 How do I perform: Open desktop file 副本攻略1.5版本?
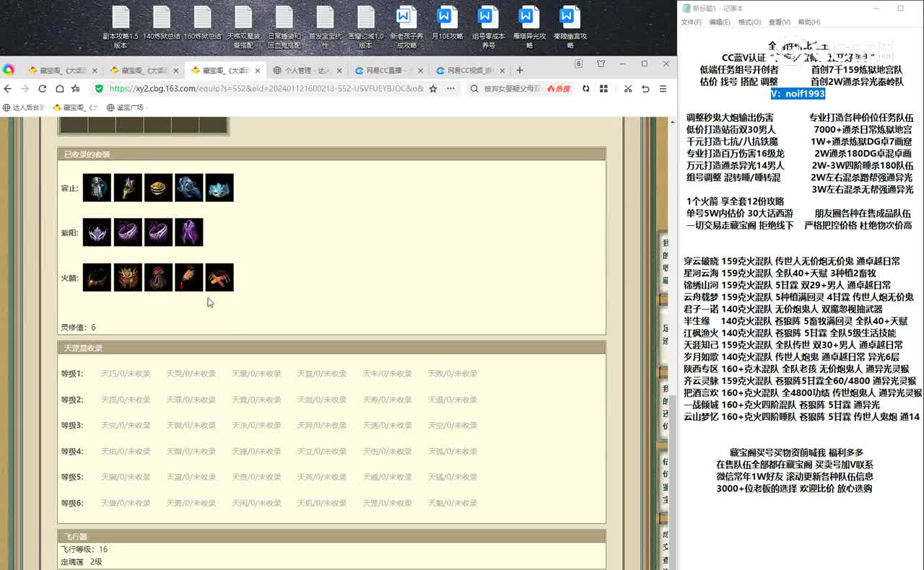tap(121, 27)
